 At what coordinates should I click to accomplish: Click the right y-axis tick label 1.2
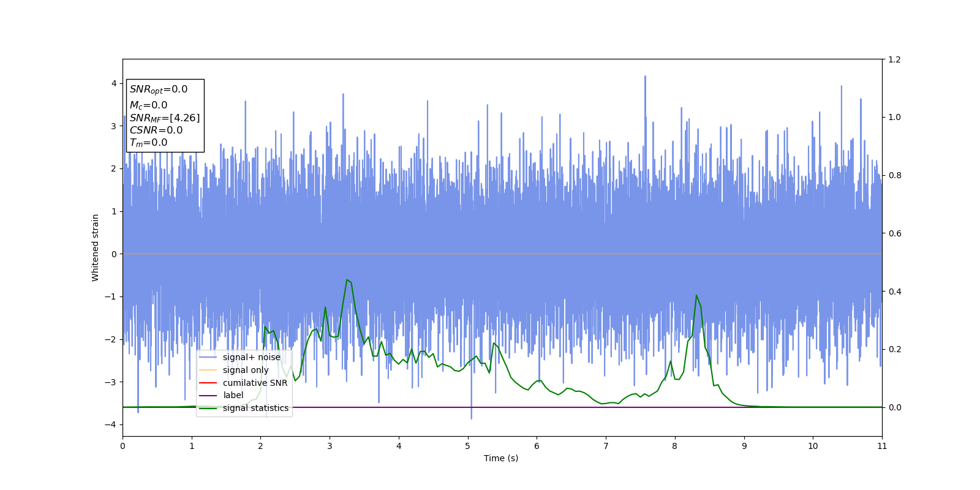pos(895,59)
